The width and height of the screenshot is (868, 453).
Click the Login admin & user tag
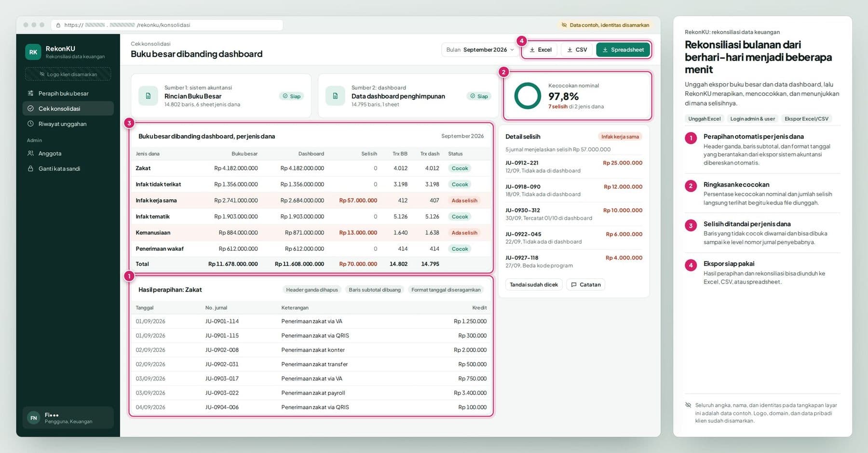[x=752, y=119]
